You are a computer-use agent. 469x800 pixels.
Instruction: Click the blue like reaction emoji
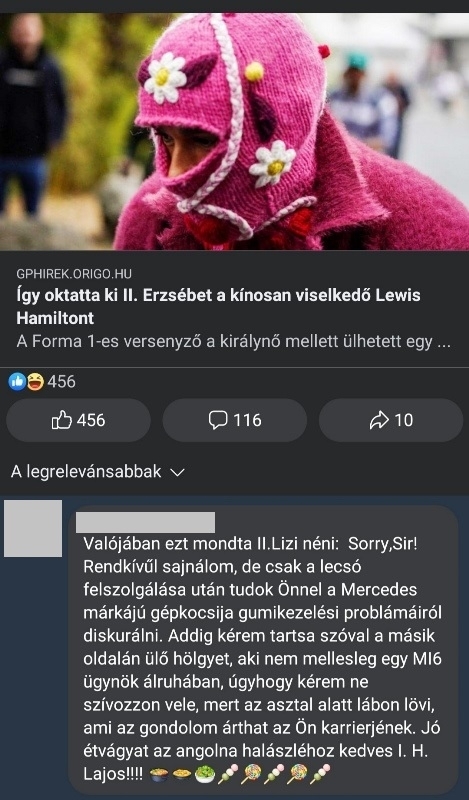(17, 382)
